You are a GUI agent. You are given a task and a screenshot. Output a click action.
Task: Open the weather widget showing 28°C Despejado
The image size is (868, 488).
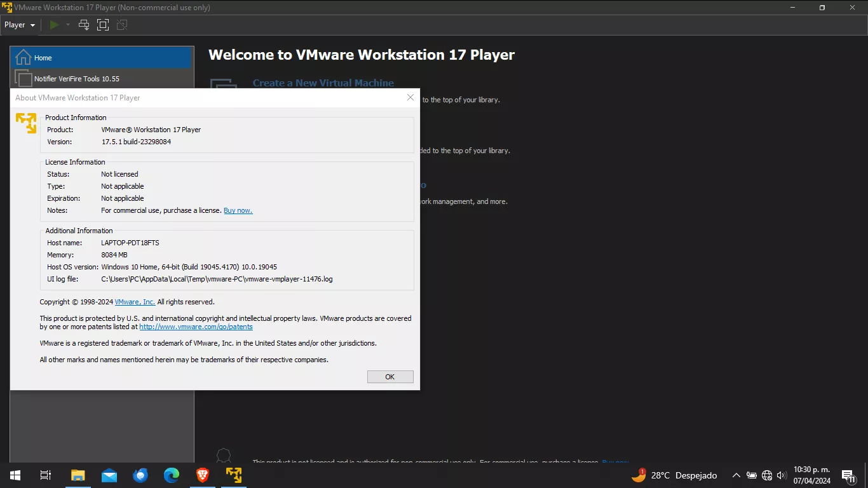[x=674, y=475]
